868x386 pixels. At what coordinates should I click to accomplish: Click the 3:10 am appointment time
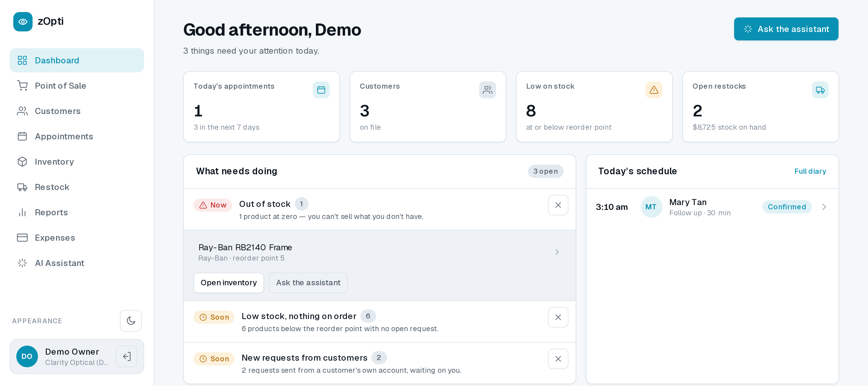tap(612, 207)
